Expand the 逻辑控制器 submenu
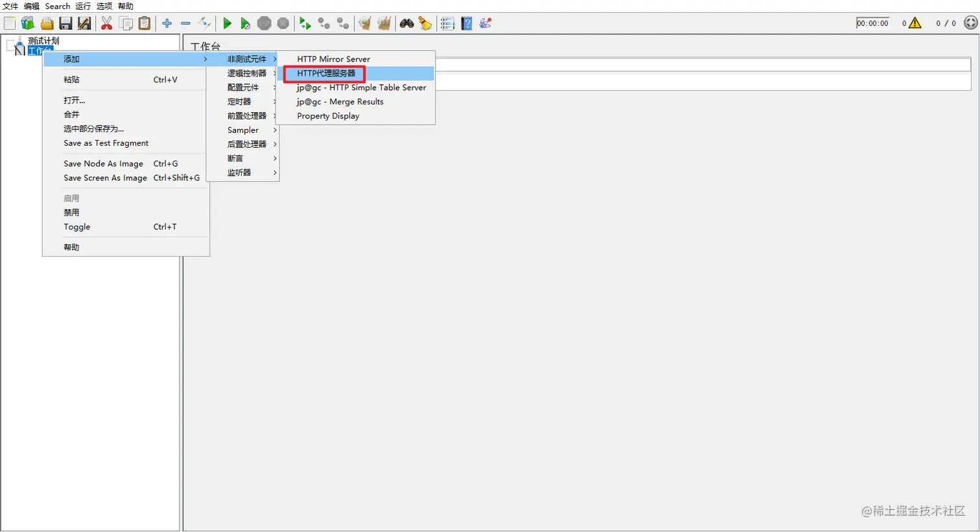 pyautogui.click(x=243, y=73)
